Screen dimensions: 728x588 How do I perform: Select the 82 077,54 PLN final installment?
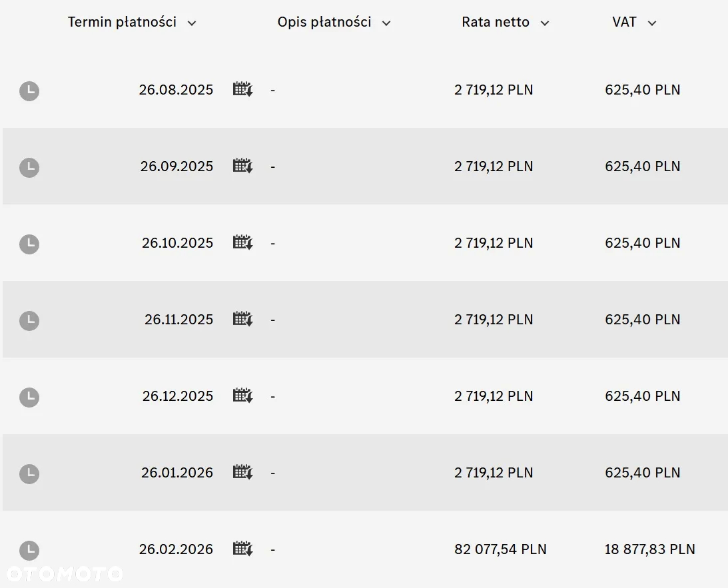coord(500,549)
